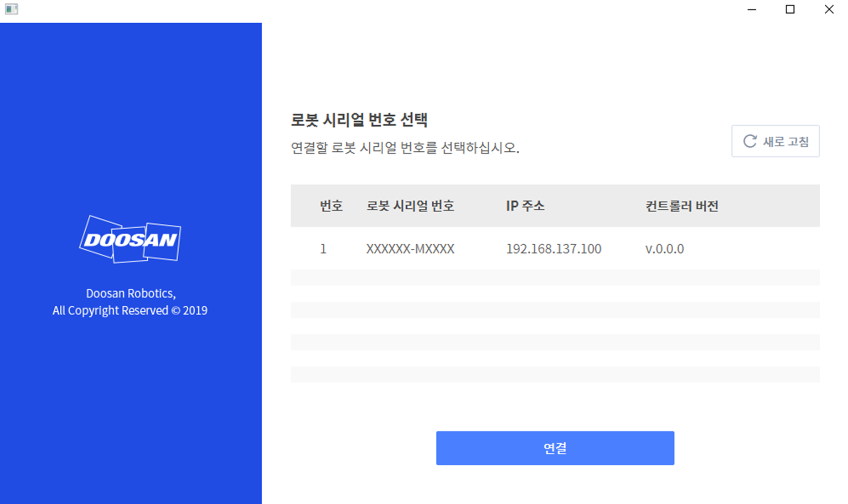Click the 새로 고침 refresh button
The width and height of the screenshot is (848, 504).
[776, 141]
